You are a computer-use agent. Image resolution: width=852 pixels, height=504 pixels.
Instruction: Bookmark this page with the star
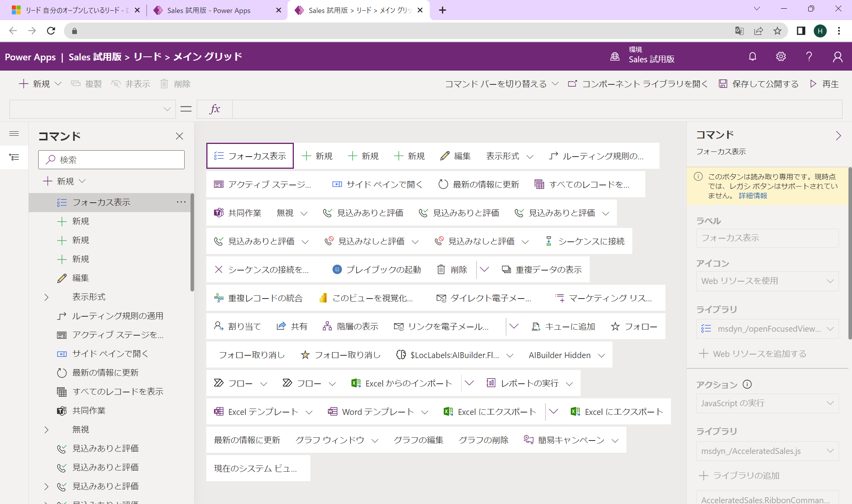pos(777,31)
